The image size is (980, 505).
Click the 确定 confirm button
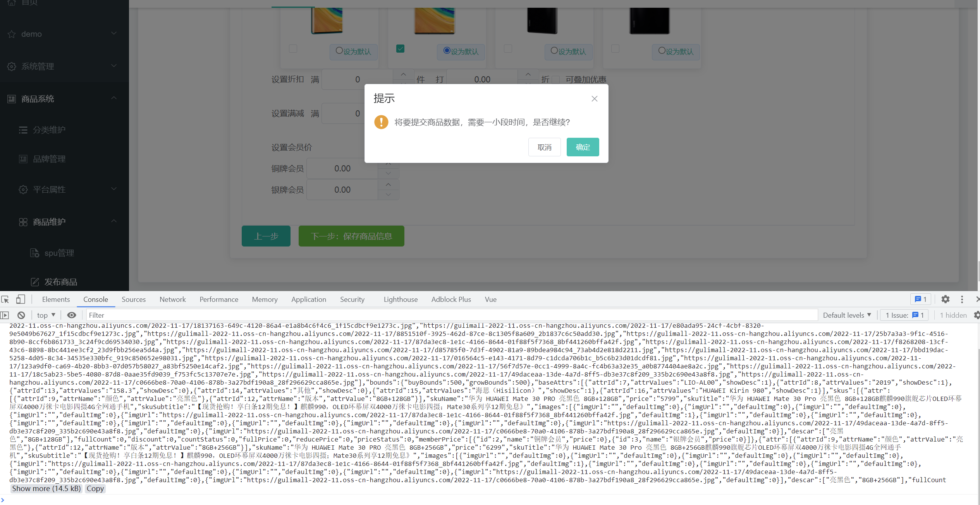pyautogui.click(x=583, y=147)
